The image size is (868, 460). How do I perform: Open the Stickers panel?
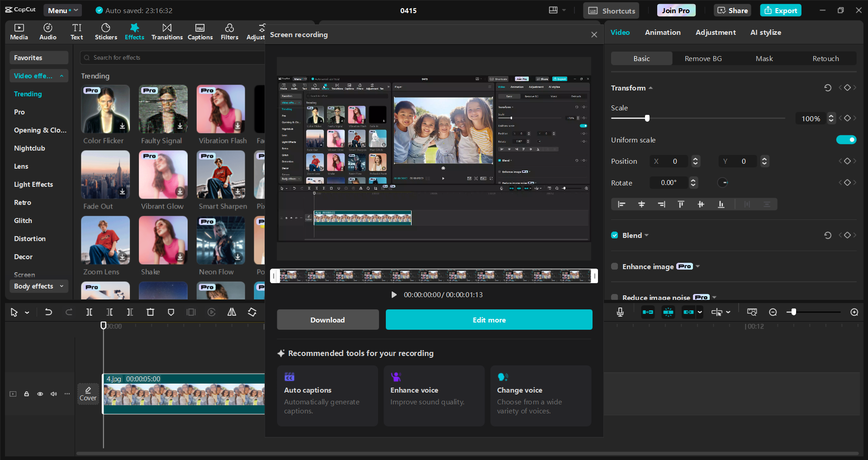[106, 31]
